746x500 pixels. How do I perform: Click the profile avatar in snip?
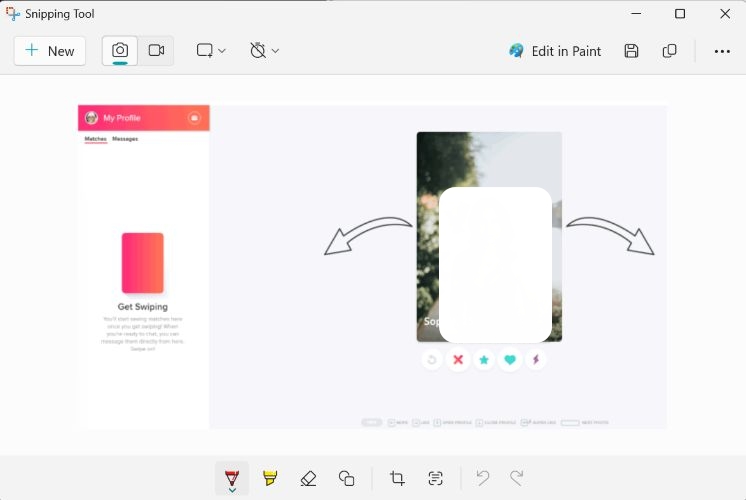tap(91, 118)
